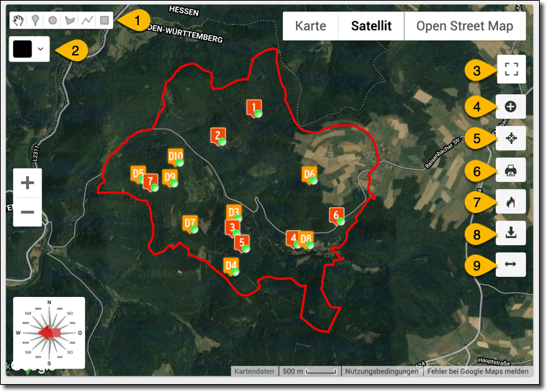Select the circle drawing tool
The image size is (547, 392).
[53, 21]
